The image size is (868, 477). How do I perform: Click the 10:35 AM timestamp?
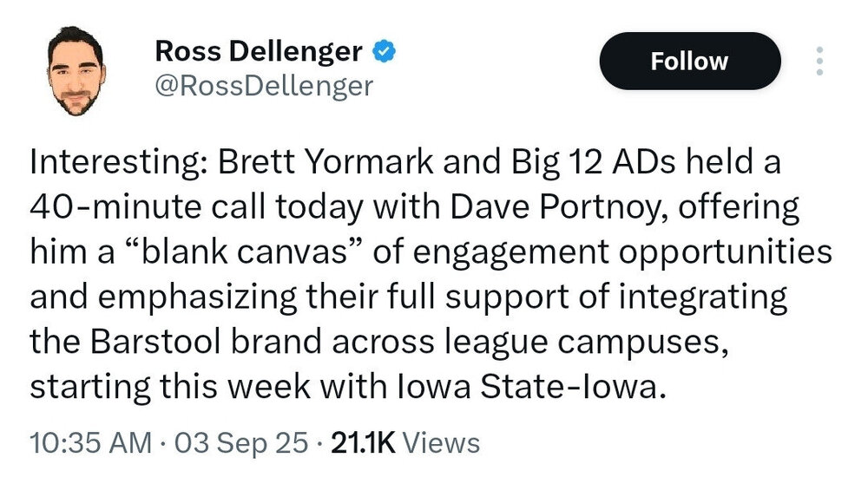point(89,443)
